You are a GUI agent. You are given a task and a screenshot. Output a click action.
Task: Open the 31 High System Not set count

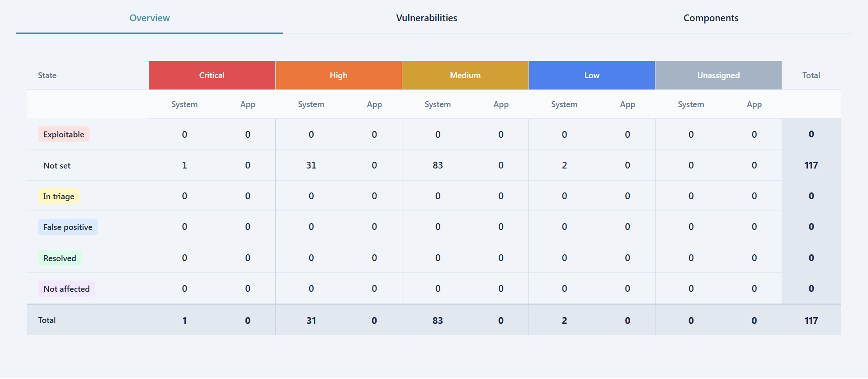click(x=311, y=165)
